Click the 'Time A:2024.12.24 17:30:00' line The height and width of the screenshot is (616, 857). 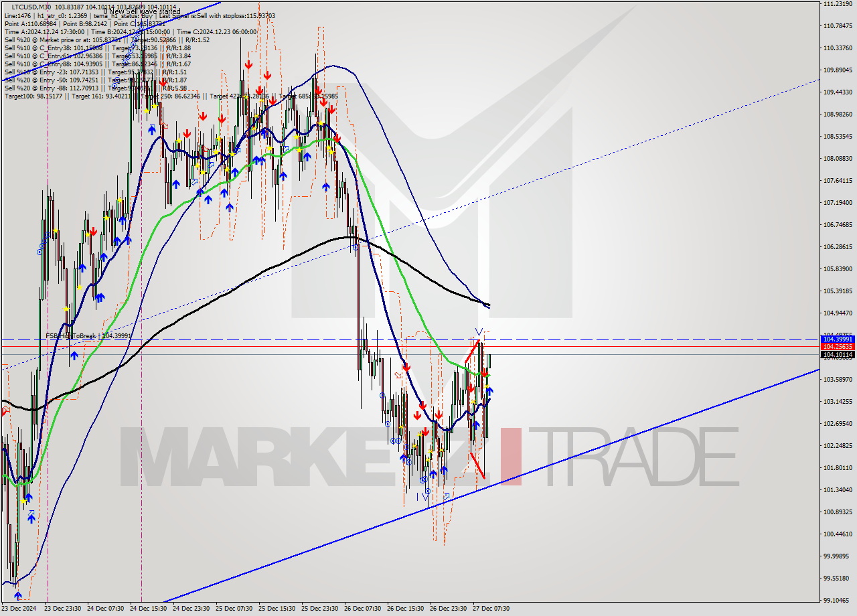pos(131,31)
